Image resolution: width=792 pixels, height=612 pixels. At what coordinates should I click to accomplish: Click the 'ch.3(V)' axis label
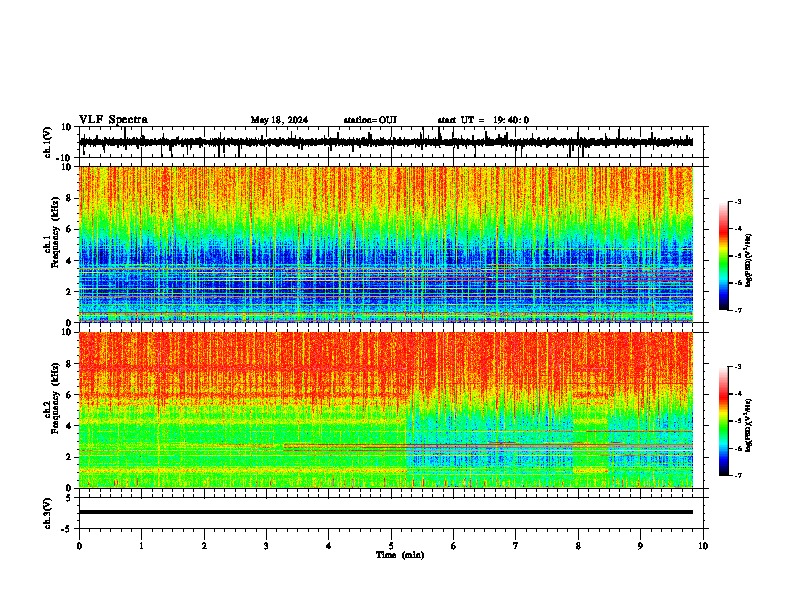pos(48,513)
